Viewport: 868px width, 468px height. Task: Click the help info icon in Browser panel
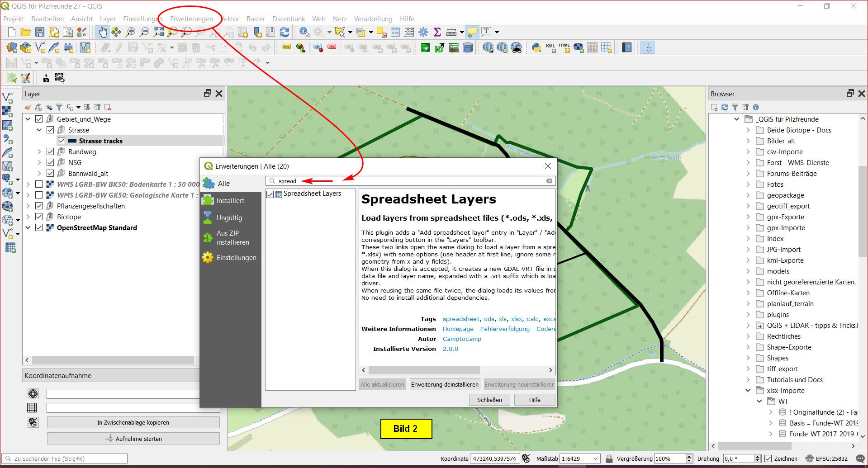click(x=756, y=107)
